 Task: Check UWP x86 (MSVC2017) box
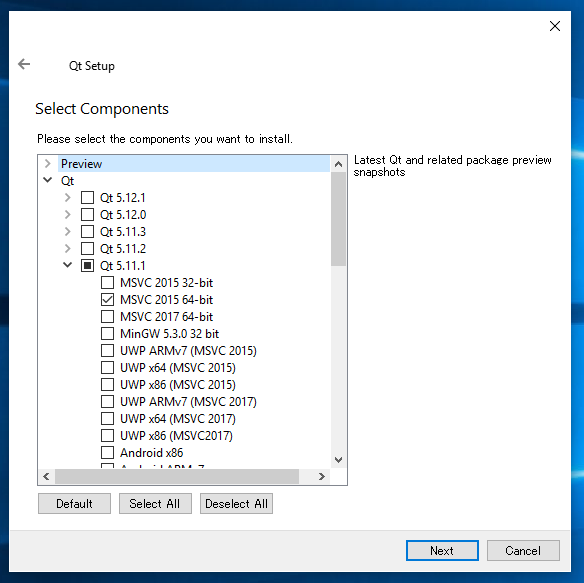click(x=107, y=435)
